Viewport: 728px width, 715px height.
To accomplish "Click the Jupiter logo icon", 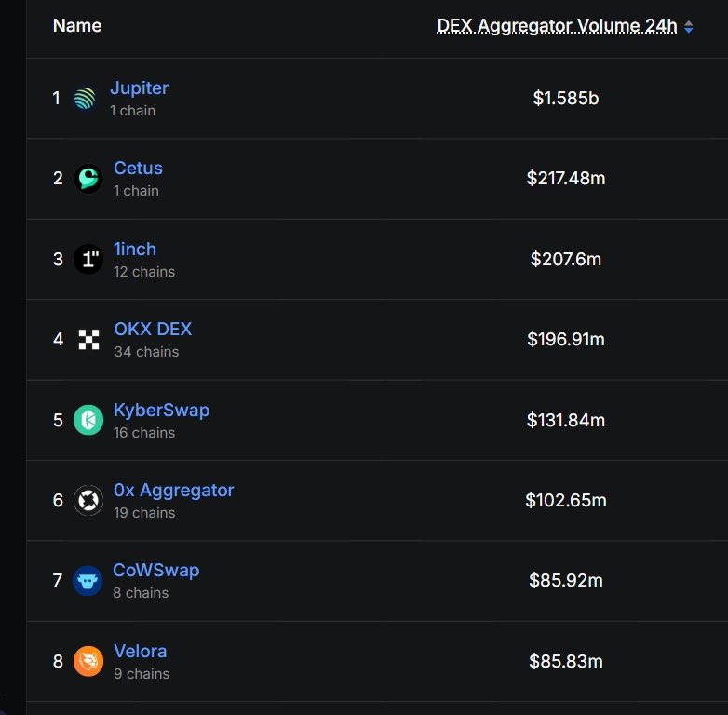I will pos(85,99).
